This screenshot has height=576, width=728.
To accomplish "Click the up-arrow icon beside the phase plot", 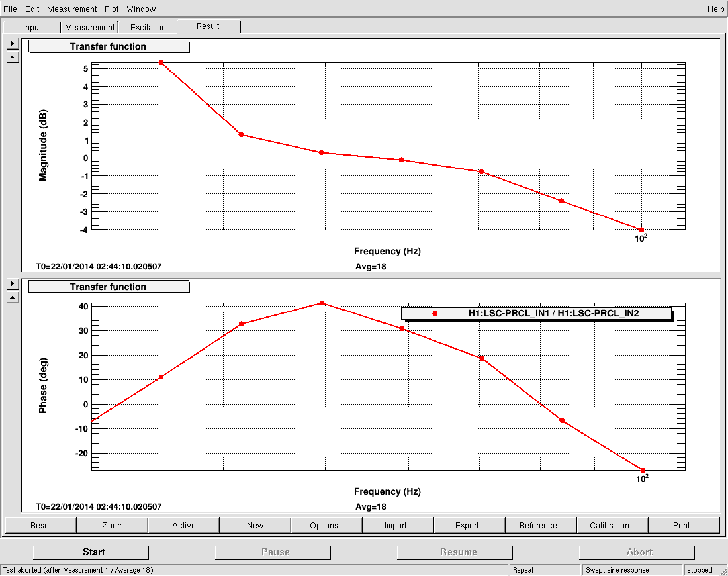I will click(13, 297).
